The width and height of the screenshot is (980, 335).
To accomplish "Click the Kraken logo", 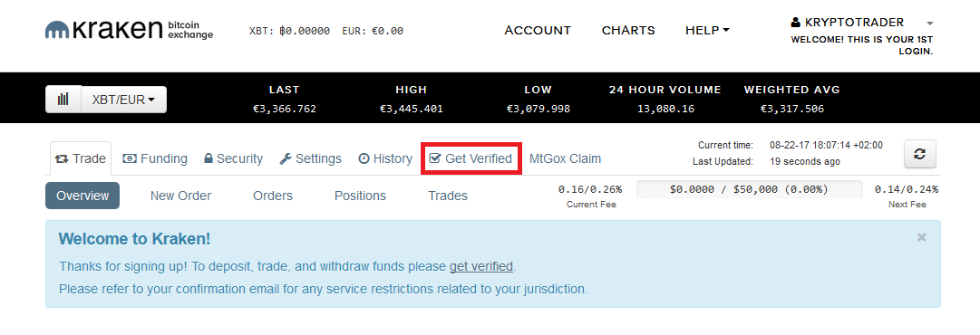I will point(129,29).
